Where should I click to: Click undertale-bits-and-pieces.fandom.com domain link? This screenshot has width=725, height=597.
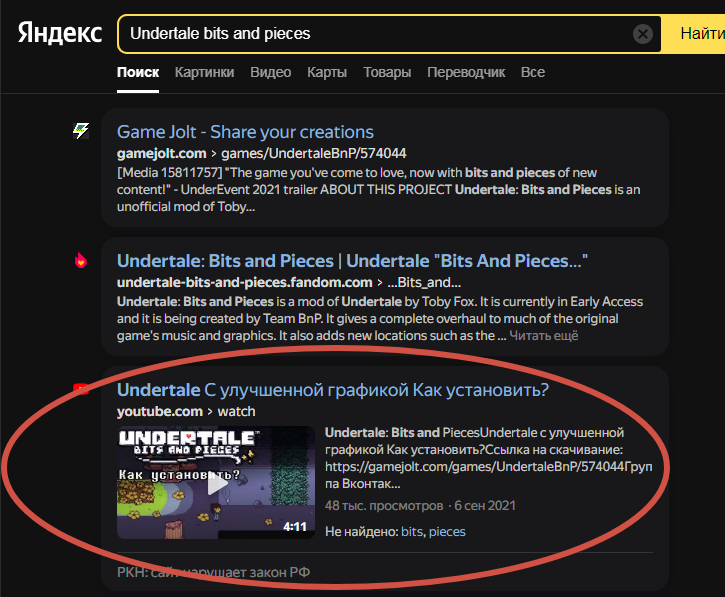click(x=245, y=282)
